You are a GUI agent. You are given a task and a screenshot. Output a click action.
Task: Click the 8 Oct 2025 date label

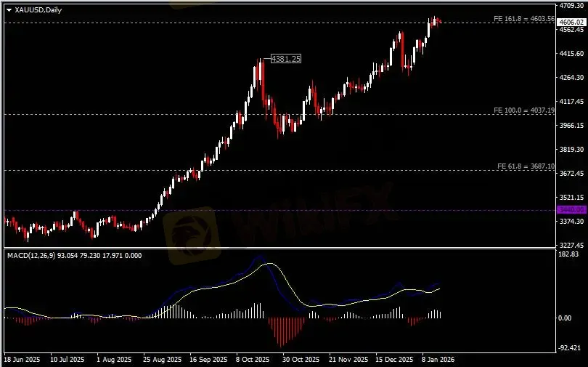253,360
